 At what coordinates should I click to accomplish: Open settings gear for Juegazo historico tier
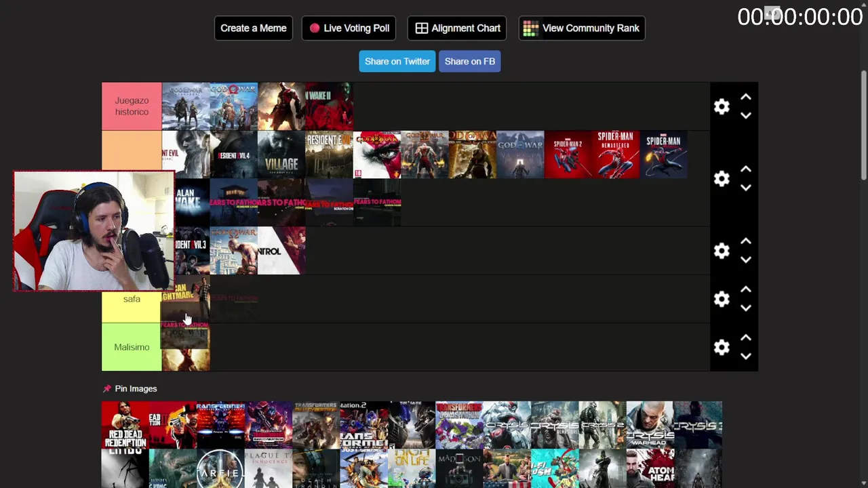point(722,106)
